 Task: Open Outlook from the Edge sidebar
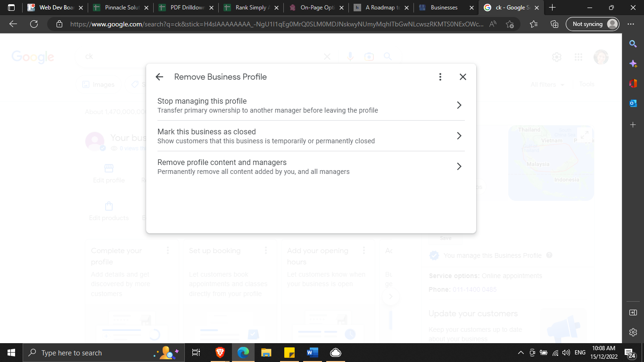[x=633, y=103]
